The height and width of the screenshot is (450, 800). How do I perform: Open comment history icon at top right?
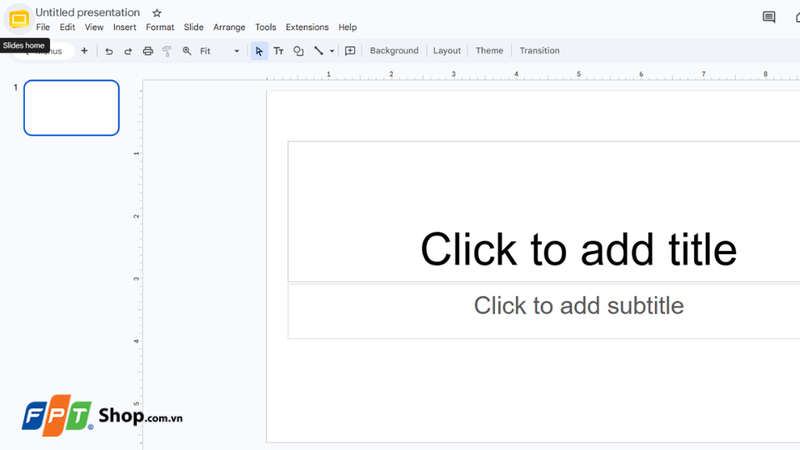769,17
